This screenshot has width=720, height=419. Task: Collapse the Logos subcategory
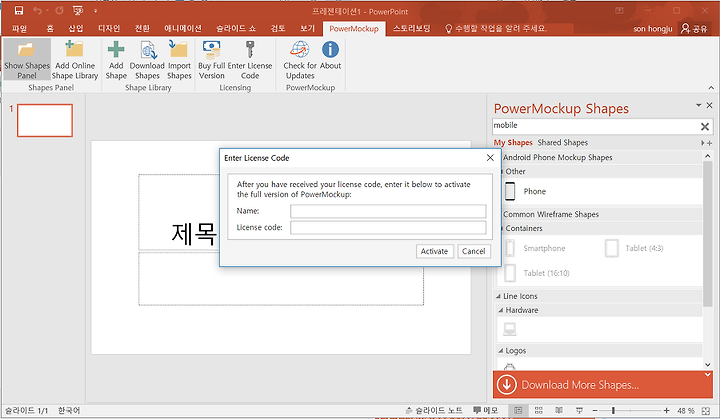pyautogui.click(x=501, y=351)
